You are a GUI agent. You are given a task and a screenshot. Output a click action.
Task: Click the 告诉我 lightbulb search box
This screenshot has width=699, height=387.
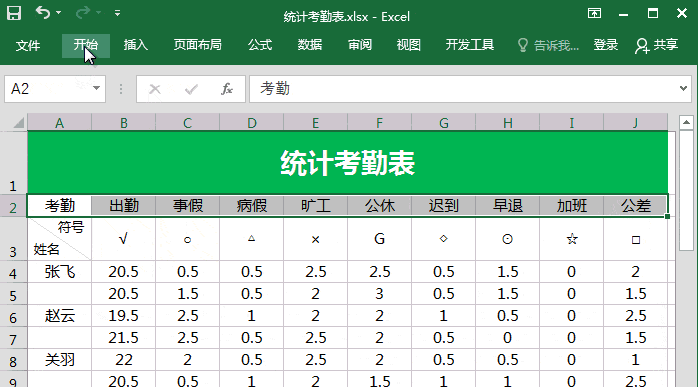tap(548, 45)
